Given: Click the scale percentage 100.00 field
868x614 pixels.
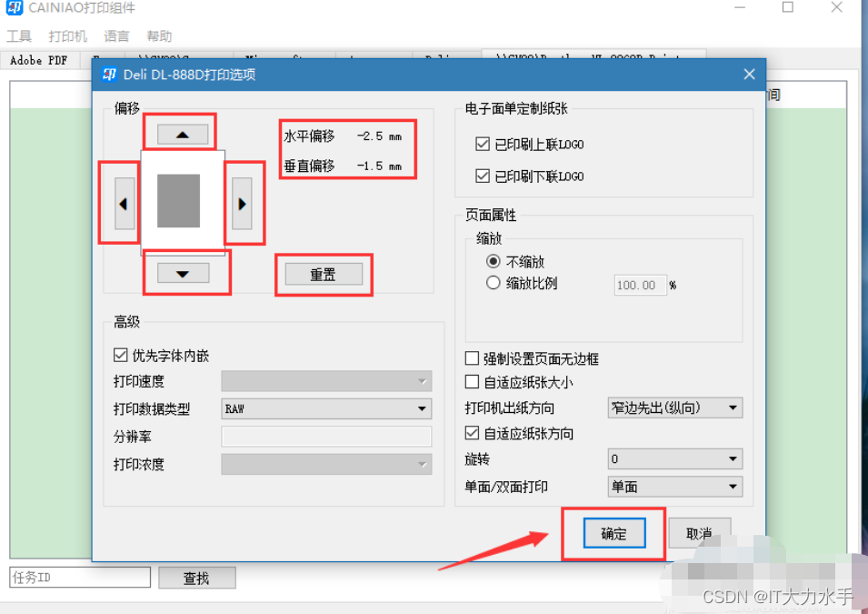Looking at the screenshot, I should [640, 285].
